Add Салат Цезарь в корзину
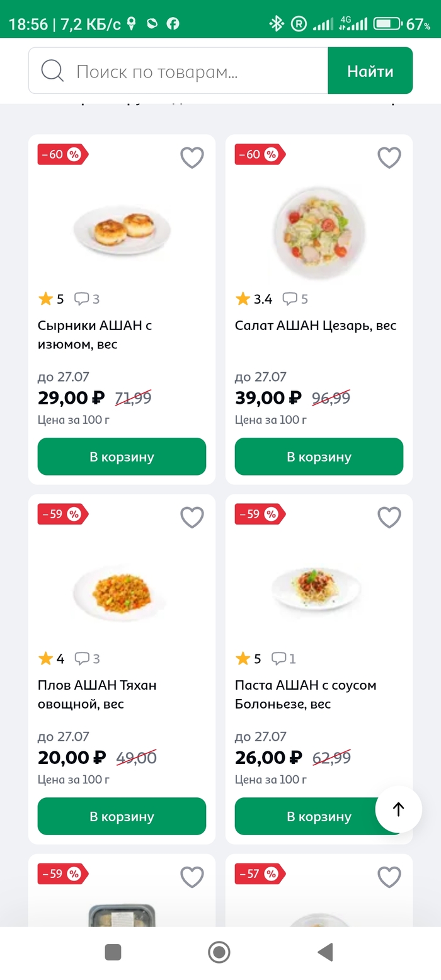 point(319,457)
